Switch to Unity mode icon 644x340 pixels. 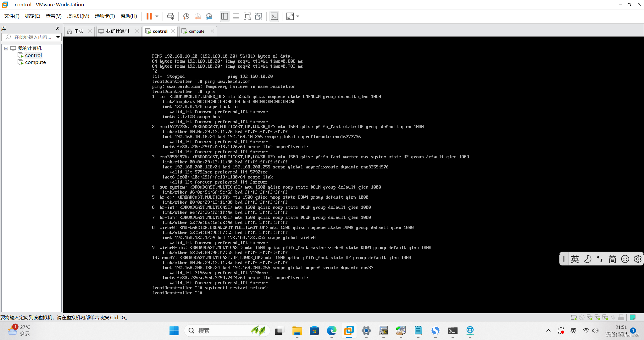[x=258, y=16]
